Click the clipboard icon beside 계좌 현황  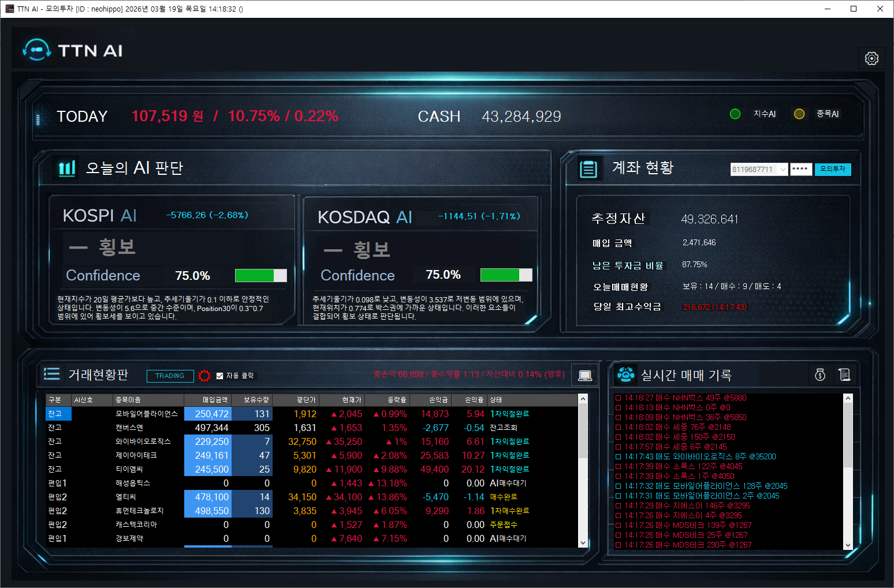point(588,169)
